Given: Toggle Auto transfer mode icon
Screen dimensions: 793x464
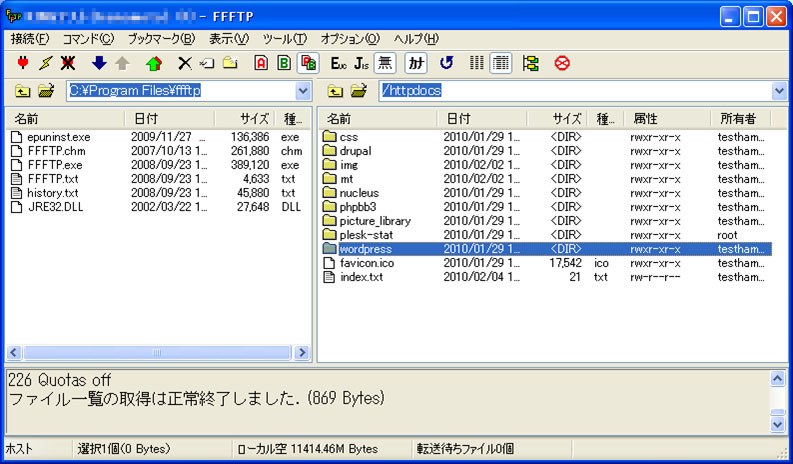Looking at the screenshot, I should coord(308,63).
